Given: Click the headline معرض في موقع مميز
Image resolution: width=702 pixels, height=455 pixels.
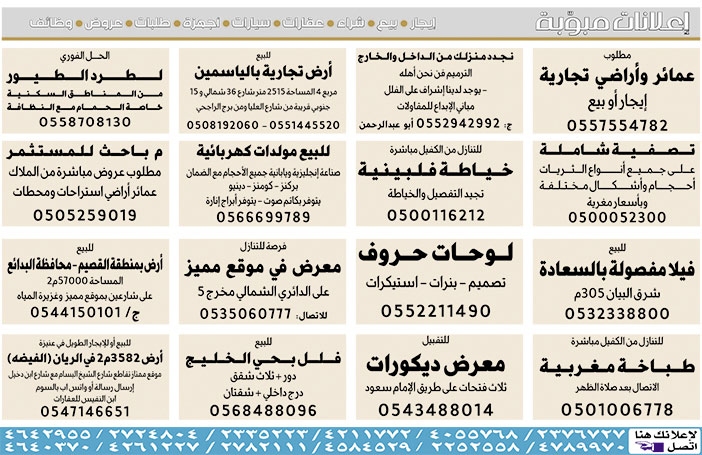Looking at the screenshot, I should 263,268.
